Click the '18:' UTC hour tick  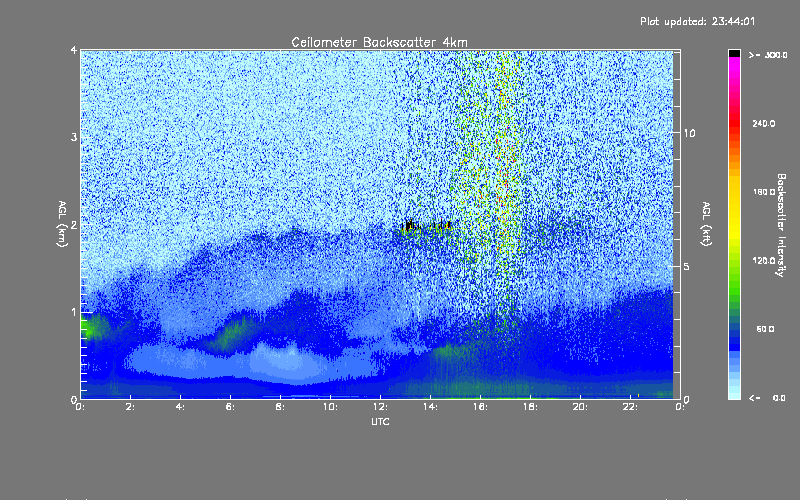[x=530, y=407]
